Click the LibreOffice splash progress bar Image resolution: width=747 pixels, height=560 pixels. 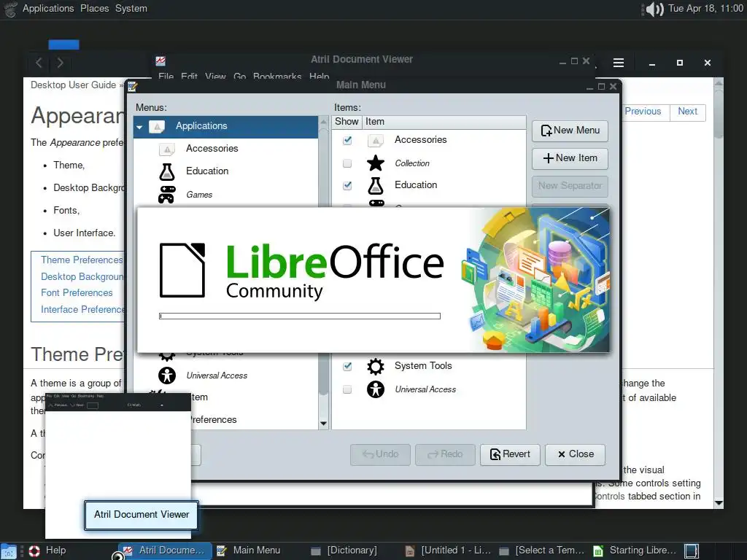tap(300, 316)
